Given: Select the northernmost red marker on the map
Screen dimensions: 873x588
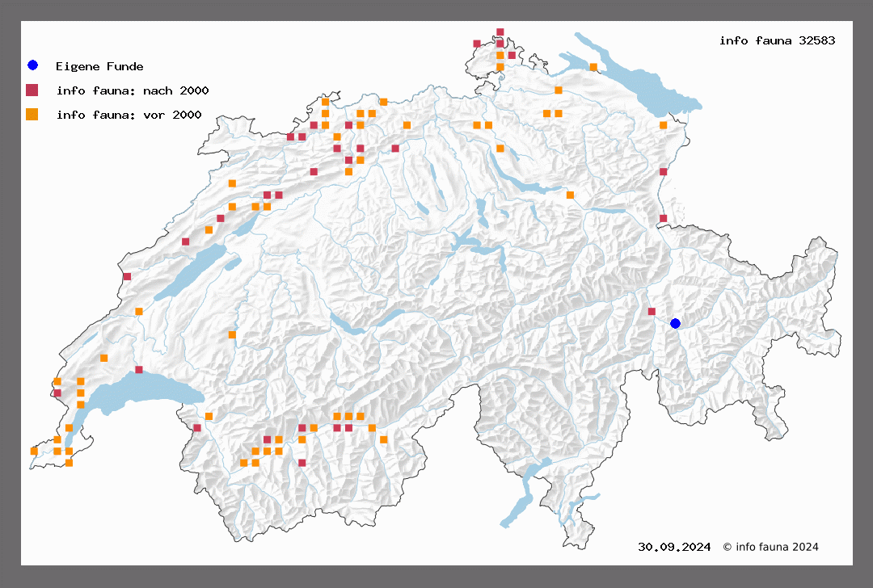Looking at the screenshot, I should 500,32.
